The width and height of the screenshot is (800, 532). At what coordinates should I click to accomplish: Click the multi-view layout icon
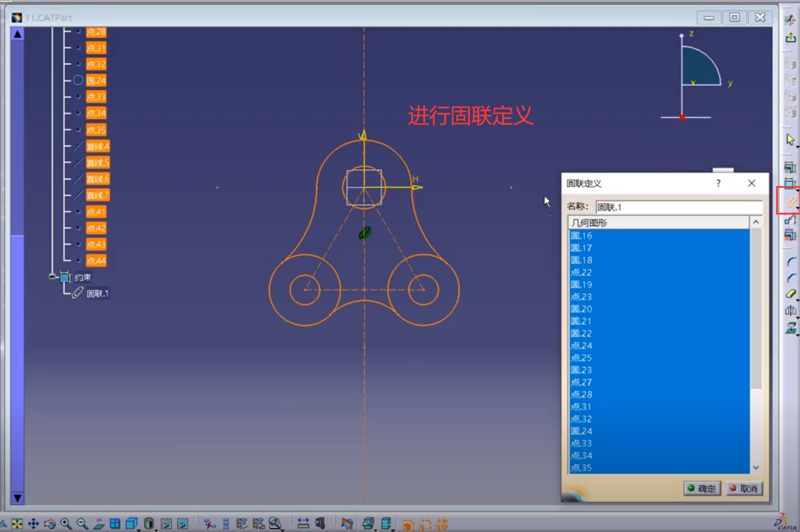(x=115, y=524)
